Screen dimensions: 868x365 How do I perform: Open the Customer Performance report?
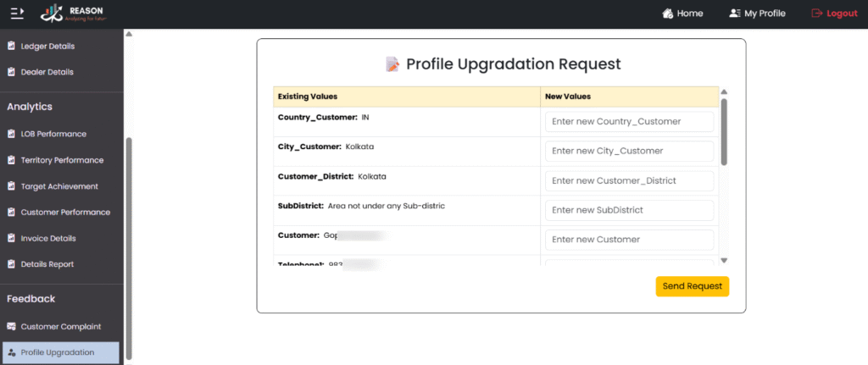pos(64,213)
